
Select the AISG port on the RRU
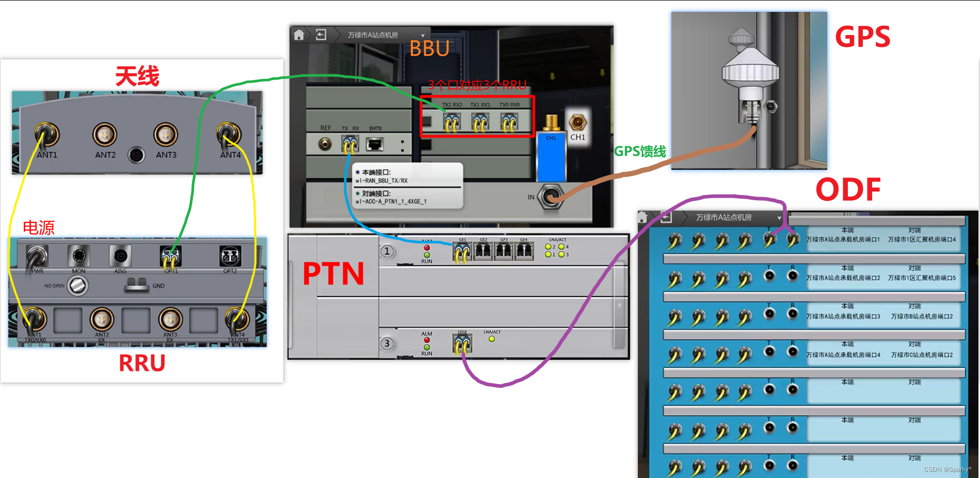click(x=120, y=256)
